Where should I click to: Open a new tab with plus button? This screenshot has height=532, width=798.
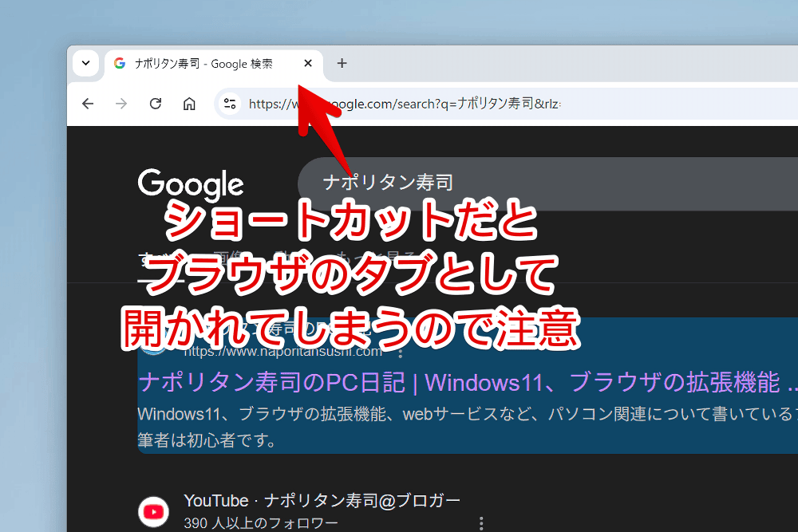342,63
